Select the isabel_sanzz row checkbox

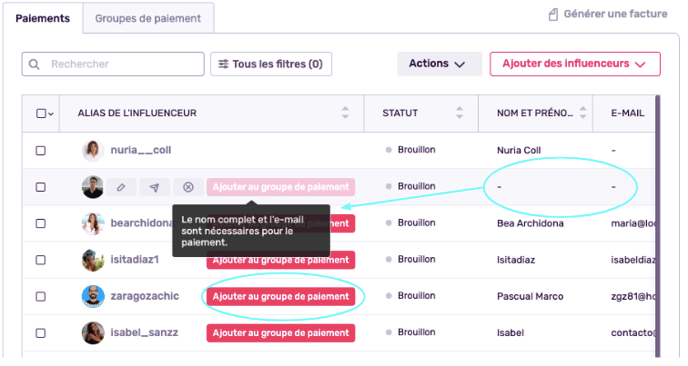click(40, 333)
